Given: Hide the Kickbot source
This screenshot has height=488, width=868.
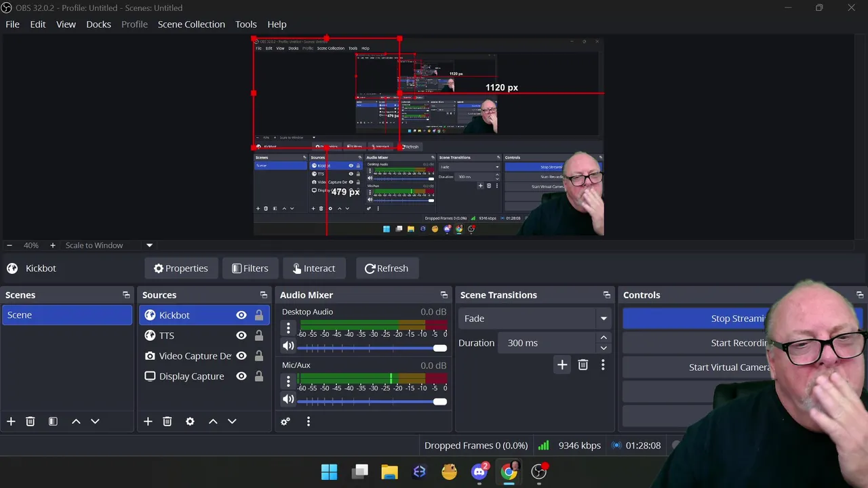Looking at the screenshot, I should click(x=241, y=315).
